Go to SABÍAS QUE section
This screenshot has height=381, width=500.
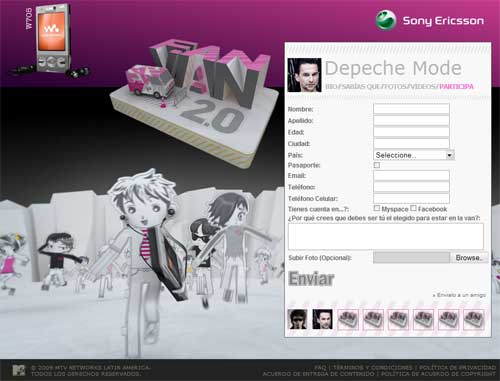pyautogui.click(x=361, y=87)
